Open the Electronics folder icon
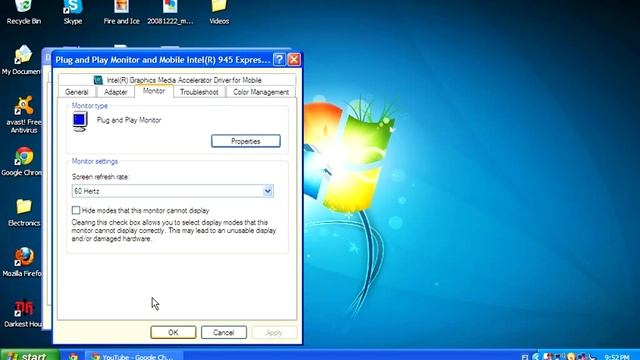This screenshot has height=360, width=640. click(x=24, y=212)
